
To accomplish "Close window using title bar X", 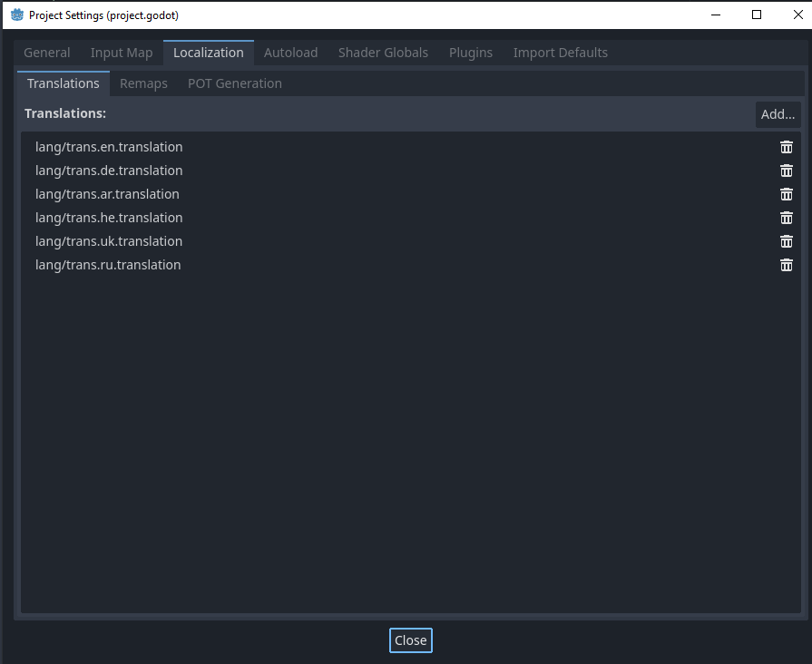I will click(x=798, y=15).
